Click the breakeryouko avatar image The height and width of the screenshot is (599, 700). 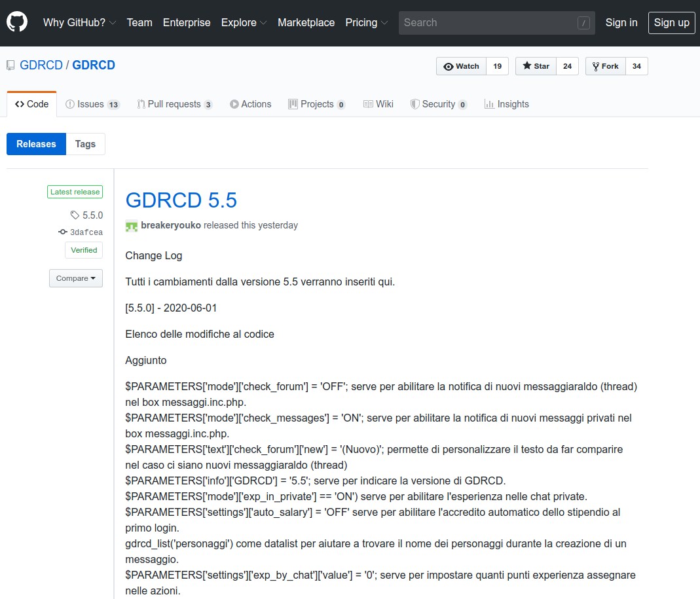(131, 226)
